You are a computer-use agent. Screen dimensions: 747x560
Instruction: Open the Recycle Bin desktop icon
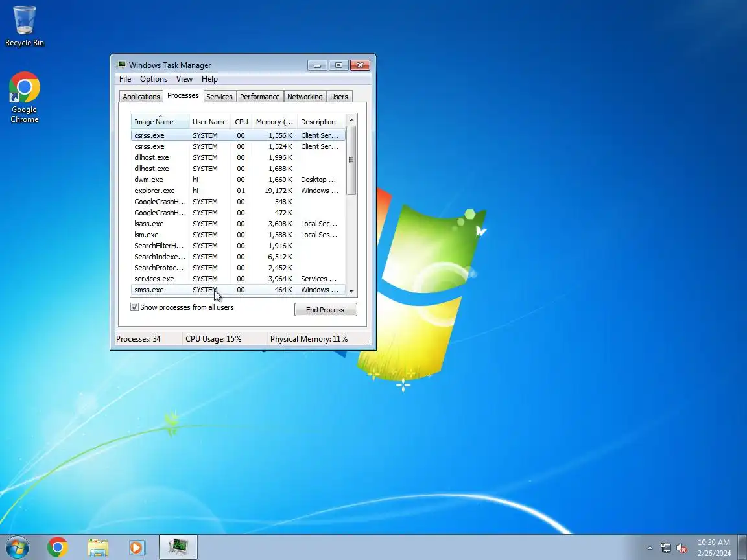pos(24,26)
